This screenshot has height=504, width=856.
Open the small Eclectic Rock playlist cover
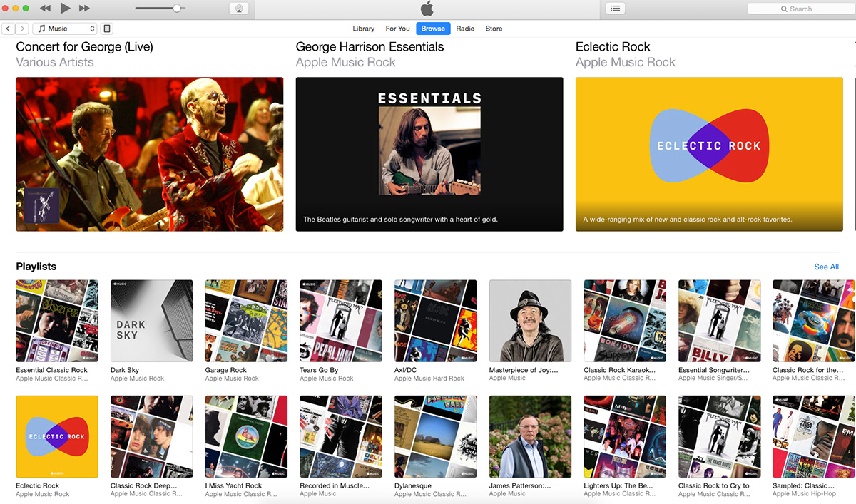tap(57, 436)
